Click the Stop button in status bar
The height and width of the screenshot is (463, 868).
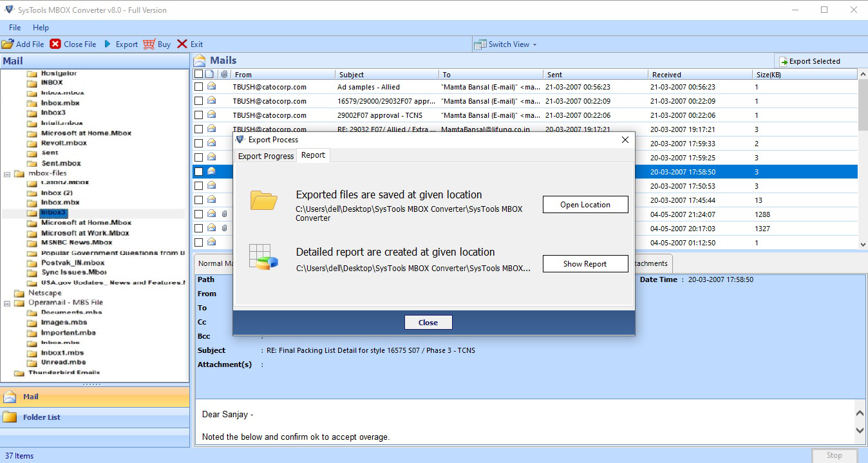[x=834, y=455]
